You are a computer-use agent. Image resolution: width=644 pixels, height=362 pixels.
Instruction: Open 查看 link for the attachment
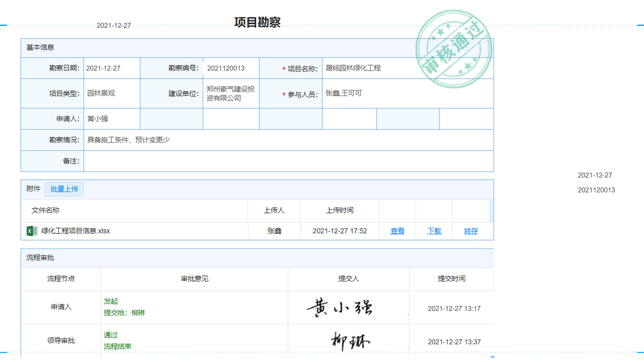(x=397, y=231)
